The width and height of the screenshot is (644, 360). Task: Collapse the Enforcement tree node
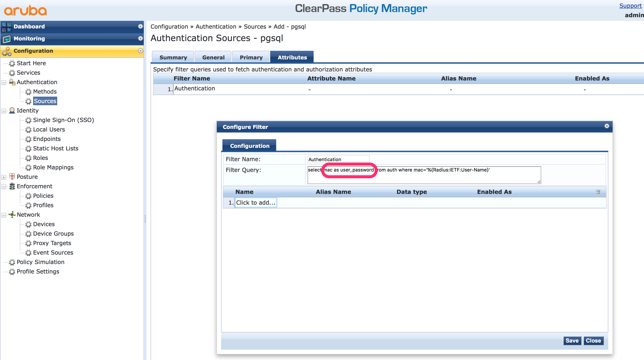pos(4,187)
